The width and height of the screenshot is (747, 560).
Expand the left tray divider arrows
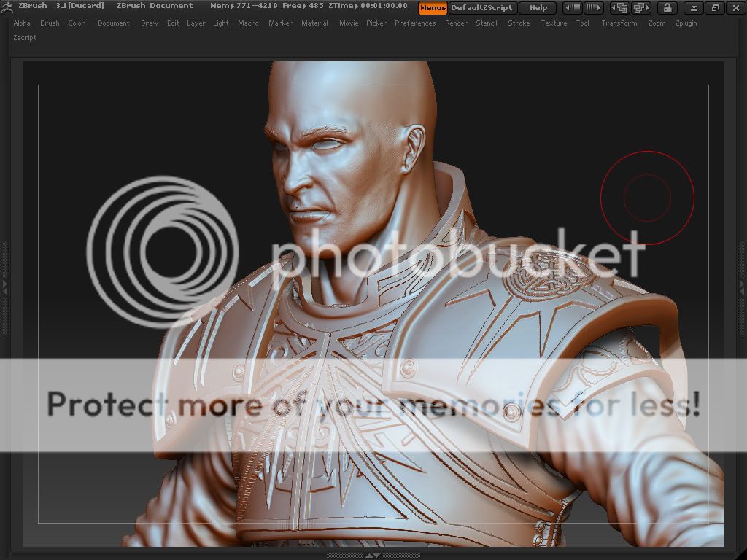point(4,287)
